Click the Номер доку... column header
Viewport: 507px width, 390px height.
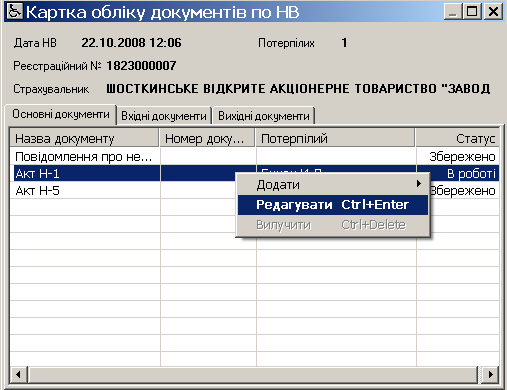208,138
